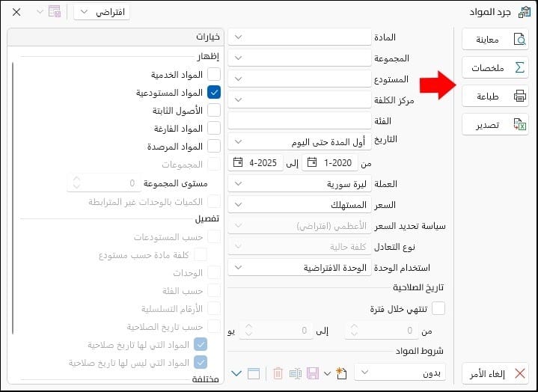This screenshot has width=538, height=392.
Task: Tick كلفة مادة حسب مستودع checkbox
Action: click(201, 255)
